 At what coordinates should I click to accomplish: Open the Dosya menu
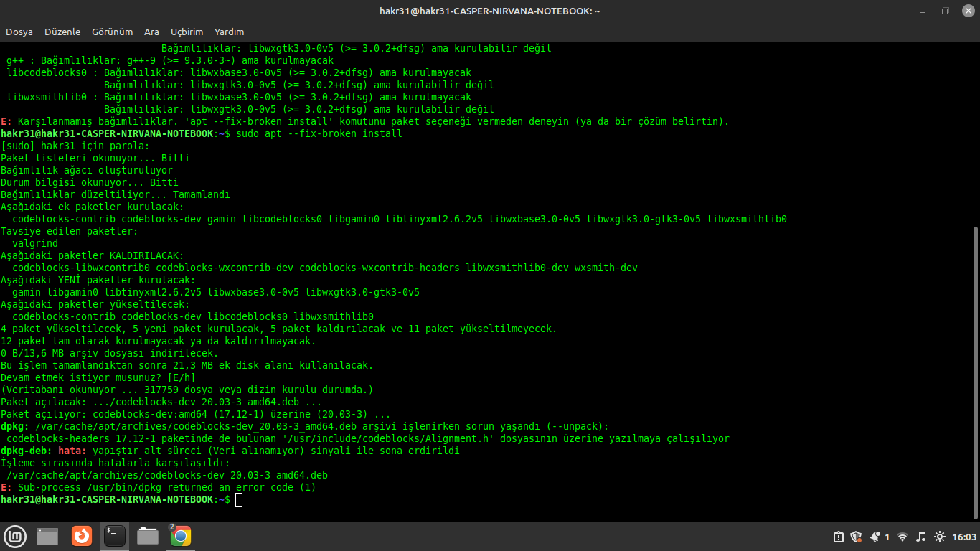point(19,32)
